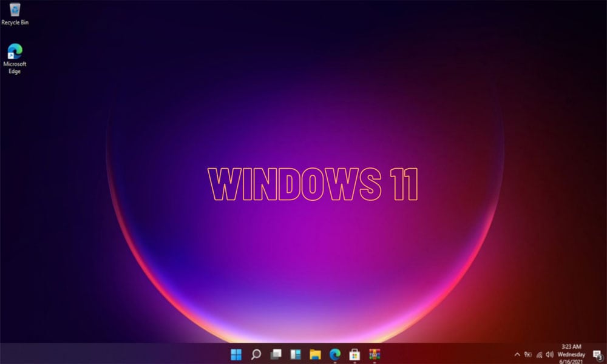Click the power/battery tray icon
The image size is (607, 364).
(528, 354)
